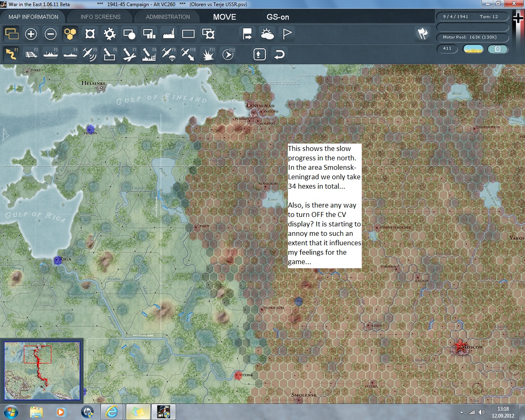Select the F9 air transport icon
Image resolution: width=525 pixels, height=420 pixels.
[169, 54]
